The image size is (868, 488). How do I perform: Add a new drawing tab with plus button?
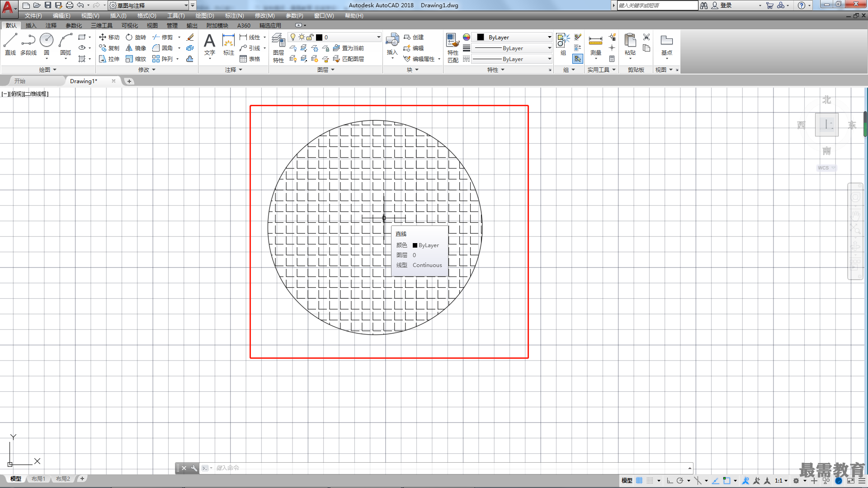[129, 81]
